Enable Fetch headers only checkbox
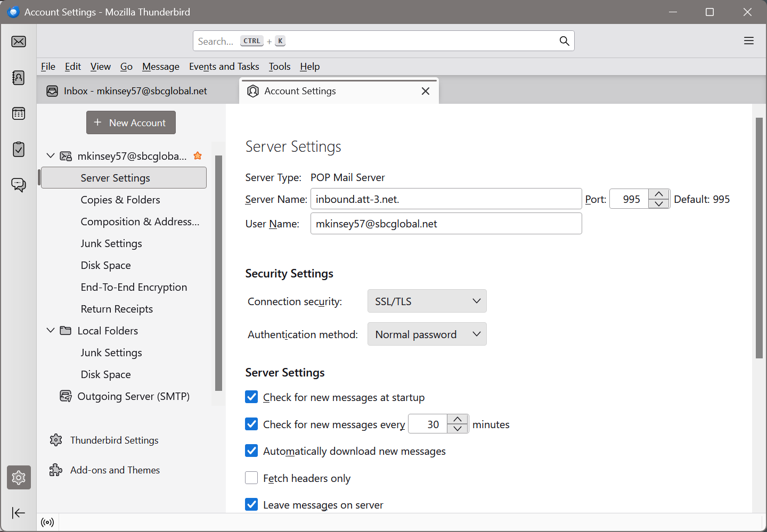 pos(251,478)
